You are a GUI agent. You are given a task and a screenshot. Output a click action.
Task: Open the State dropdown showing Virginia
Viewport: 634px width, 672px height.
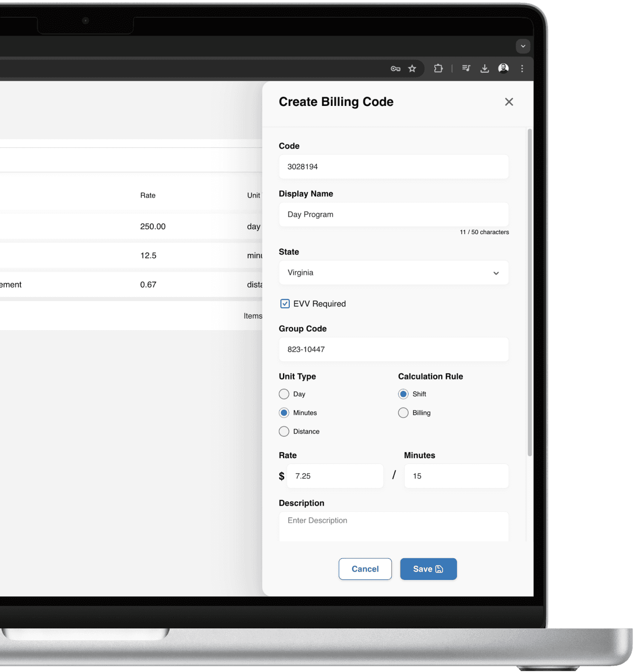pos(393,273)
